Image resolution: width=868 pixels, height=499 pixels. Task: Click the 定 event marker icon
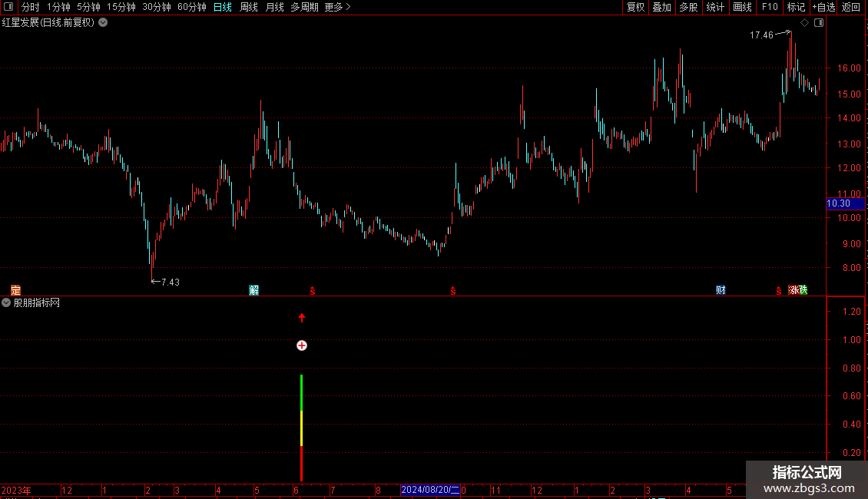[15, 290]
